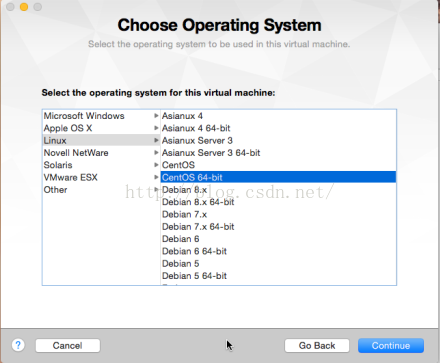Click disclosure arrow beside Linux
This screenshot has height=363, width=440.
click(x=156, y=140)
